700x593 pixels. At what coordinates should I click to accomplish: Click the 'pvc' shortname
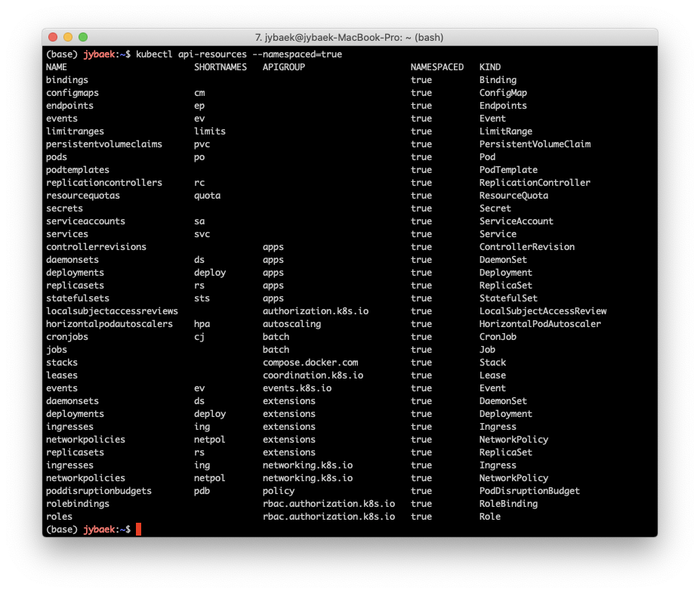(202, 144)
